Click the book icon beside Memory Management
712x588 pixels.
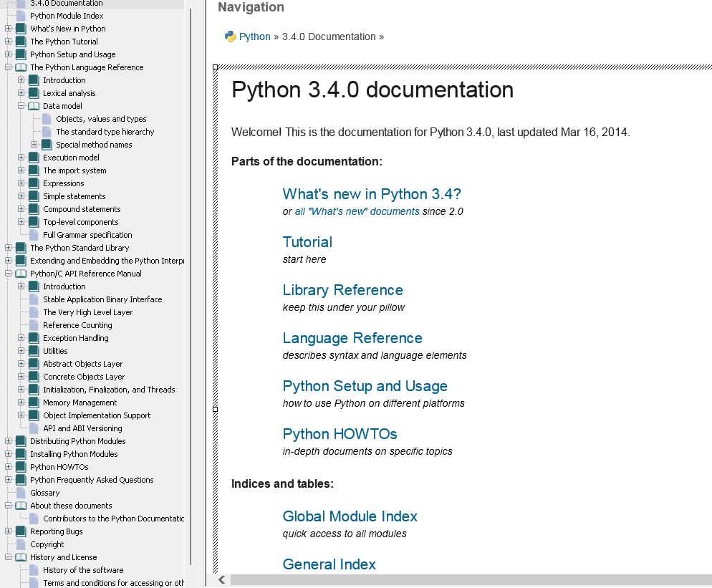click(x=34, y=403)
